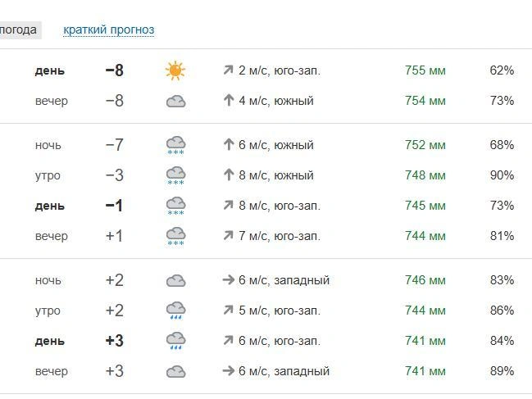This screenshot has width=532, height=399.
Task: Click the snow icon in the −3 morning row
Action: click(x=175, y=175)
